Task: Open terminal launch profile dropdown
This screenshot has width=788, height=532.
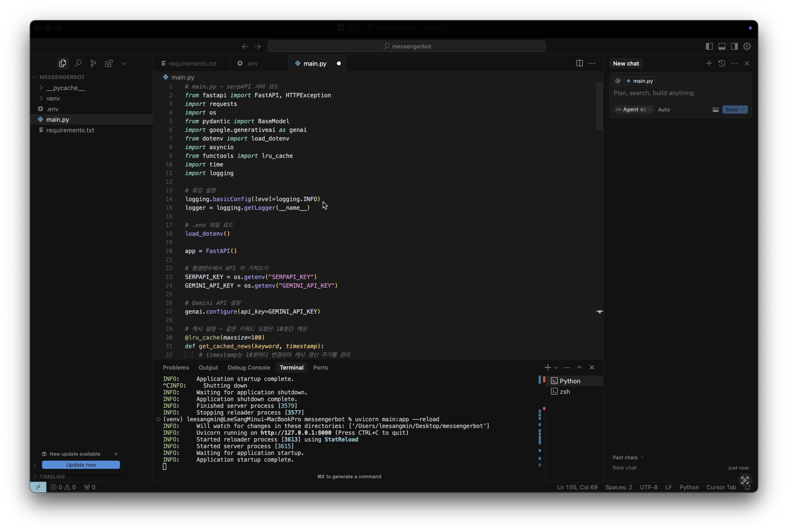Action: click(555, 367)
